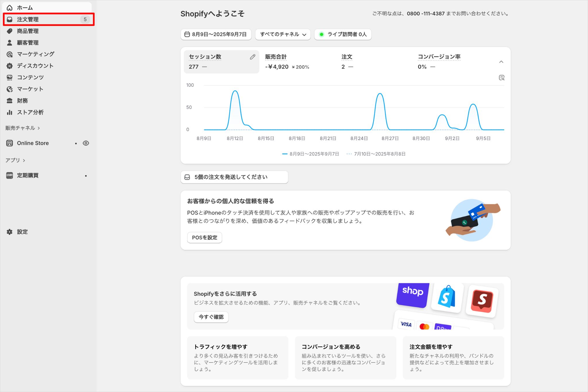Click the マーケティング target icon in sidebar

click(10, 54)
